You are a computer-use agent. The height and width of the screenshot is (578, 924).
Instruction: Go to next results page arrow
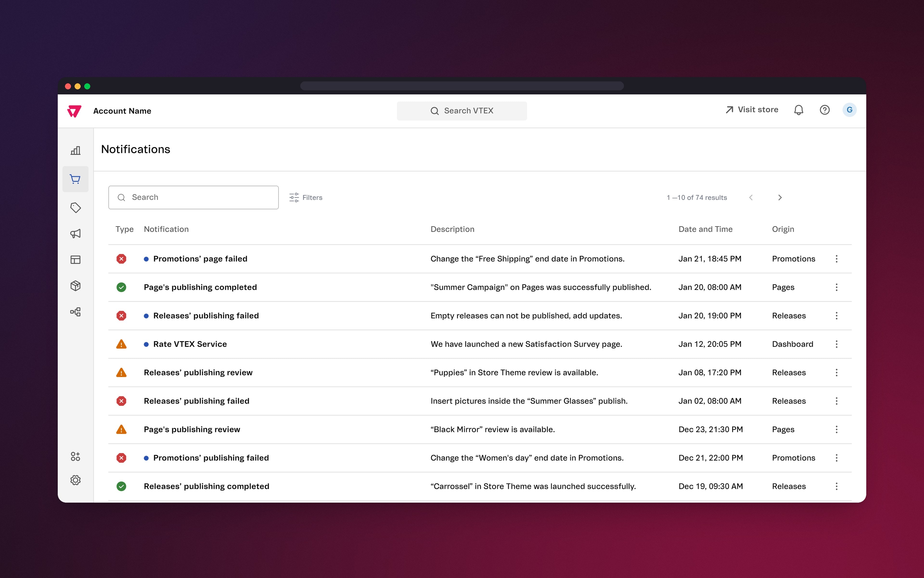780,198
